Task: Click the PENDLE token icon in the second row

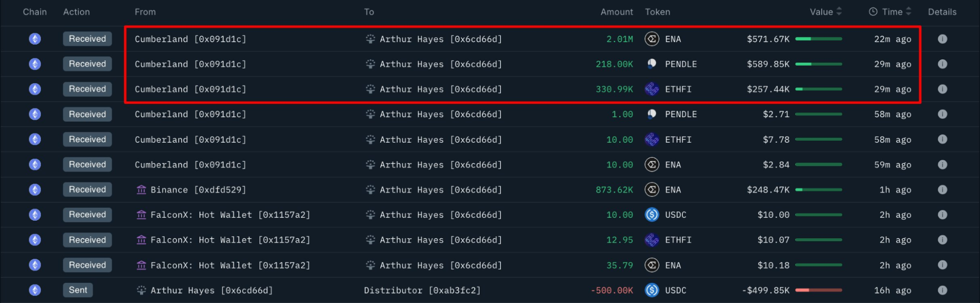Action: pyautogui.click(x=652, y=64)
